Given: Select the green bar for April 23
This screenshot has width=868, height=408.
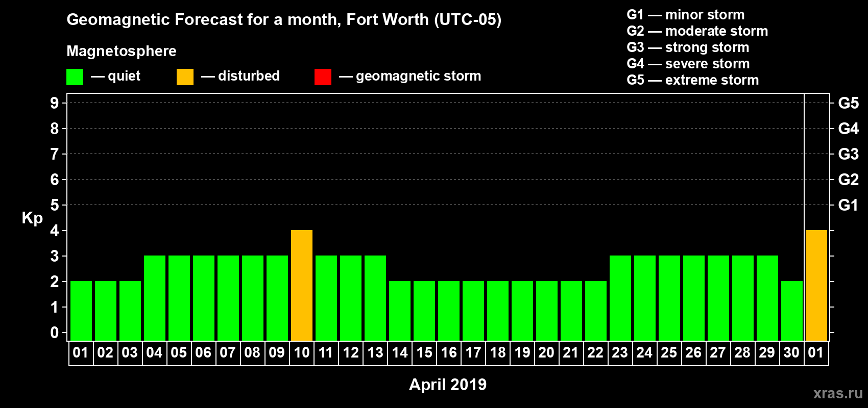Looking at the screenshot, I should 620,298.
